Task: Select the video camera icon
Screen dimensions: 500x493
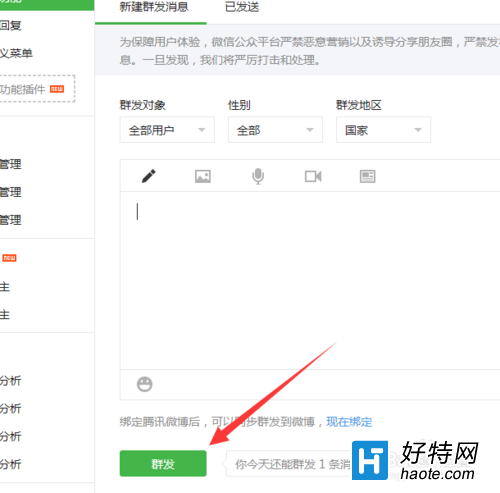Action: point(313,176)
